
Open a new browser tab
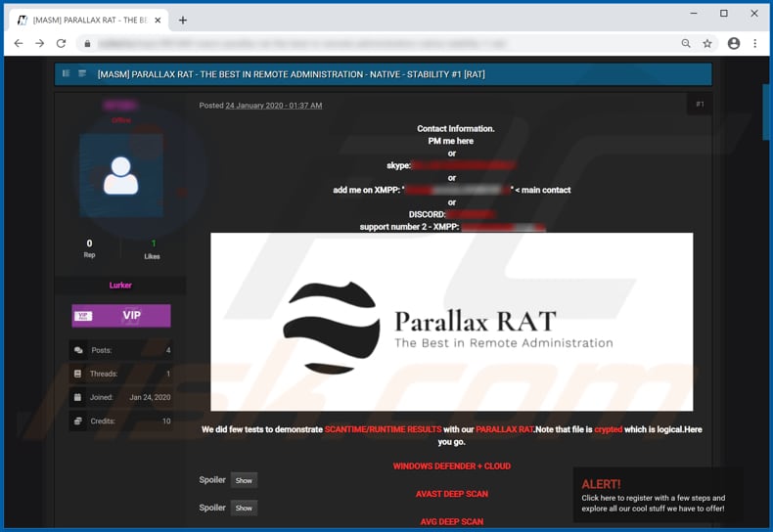[x=182, y=21]
